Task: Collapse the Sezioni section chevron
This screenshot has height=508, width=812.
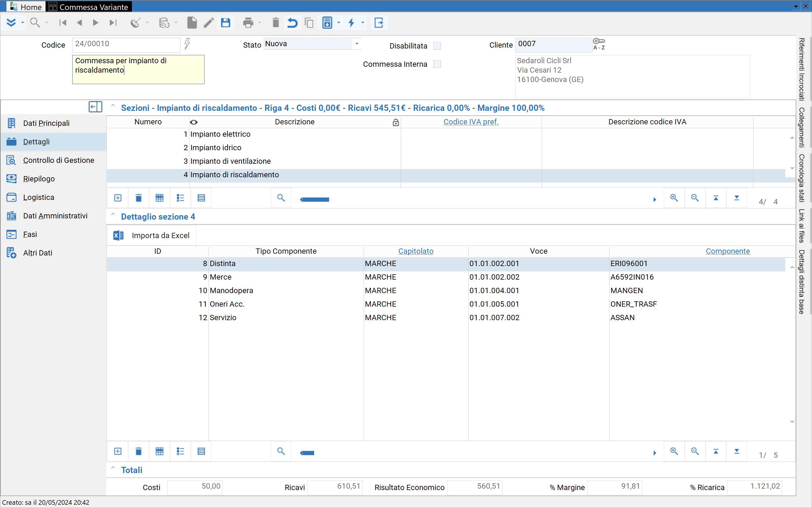Action: [x=113, y=106]
